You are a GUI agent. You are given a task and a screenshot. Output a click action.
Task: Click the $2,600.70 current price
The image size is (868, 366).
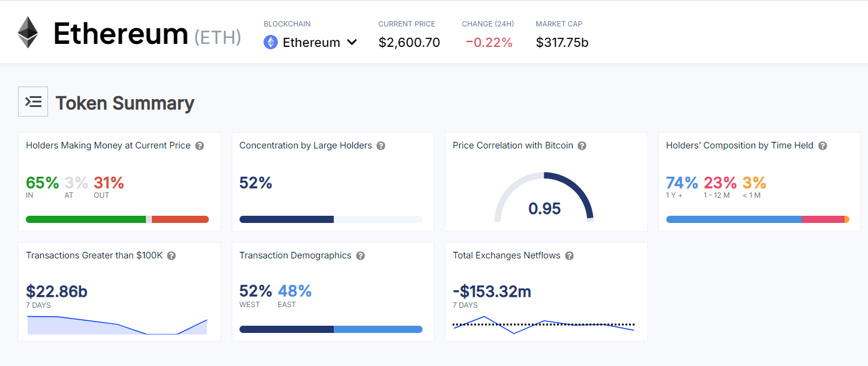click(x=409, y=43)
